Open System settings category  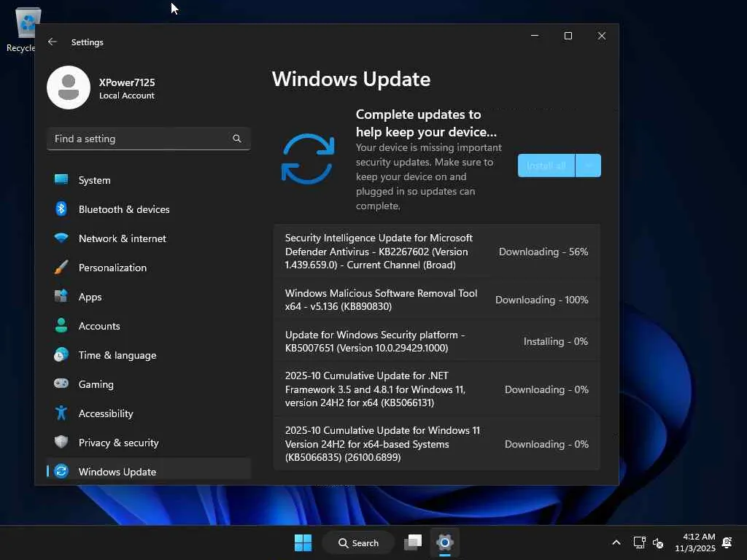tap(149, 180)
